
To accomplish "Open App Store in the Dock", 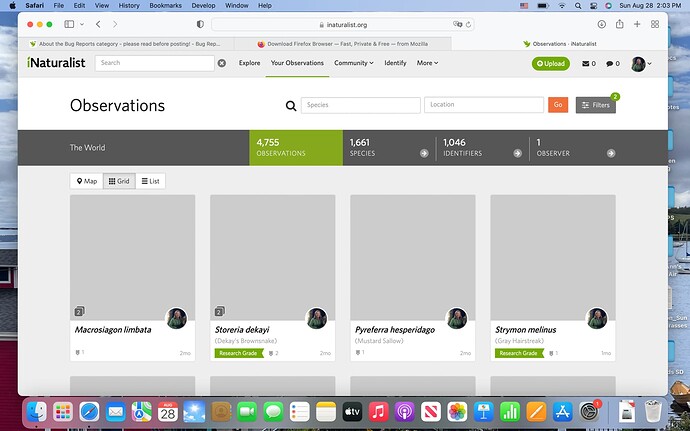I will click(562, 412).
